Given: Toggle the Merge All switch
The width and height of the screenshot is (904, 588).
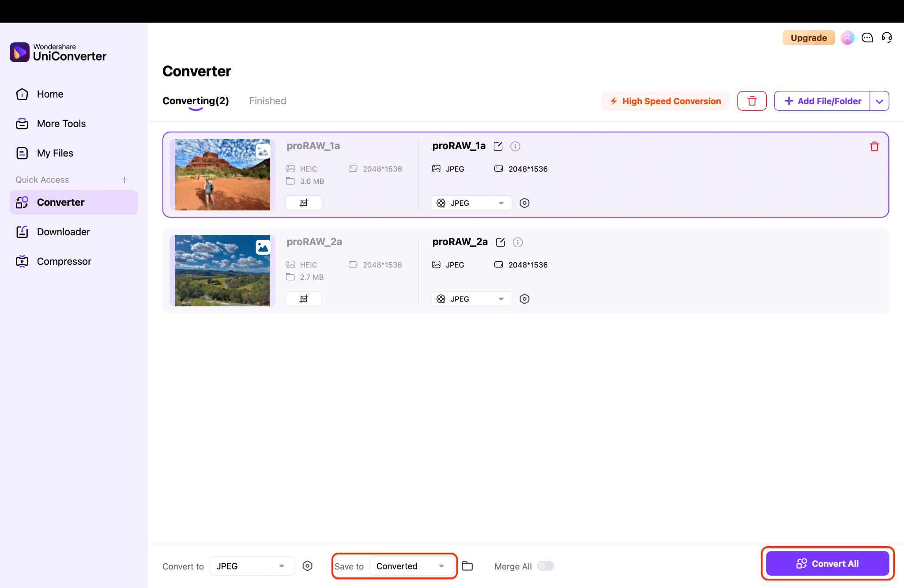Looking at the screenshot, I should tap(545, 566).
